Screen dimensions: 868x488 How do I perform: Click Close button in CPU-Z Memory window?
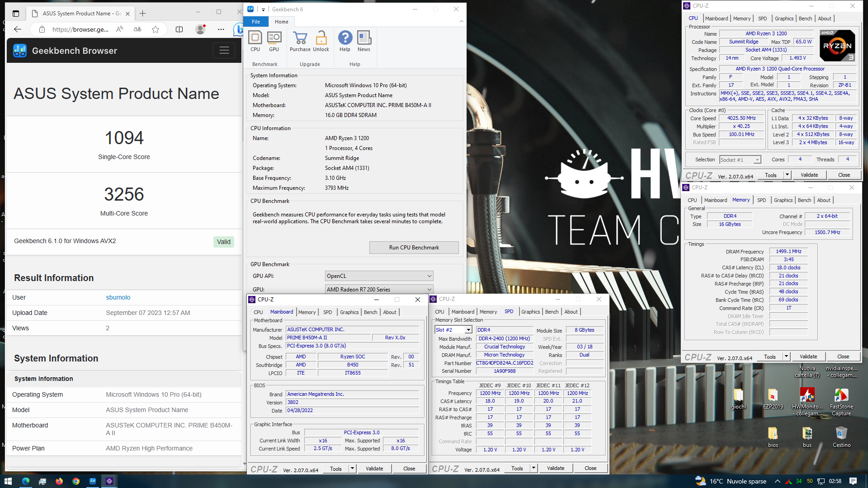[843, 357]
